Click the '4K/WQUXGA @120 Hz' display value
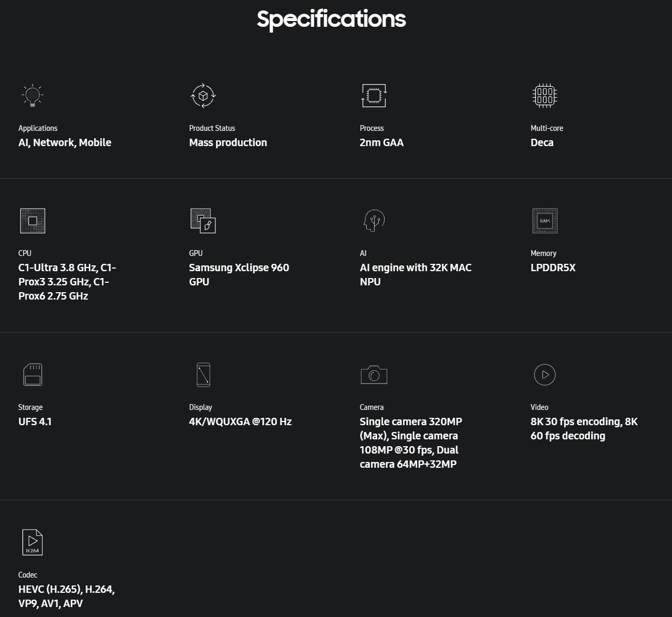 tap(240, 421)
